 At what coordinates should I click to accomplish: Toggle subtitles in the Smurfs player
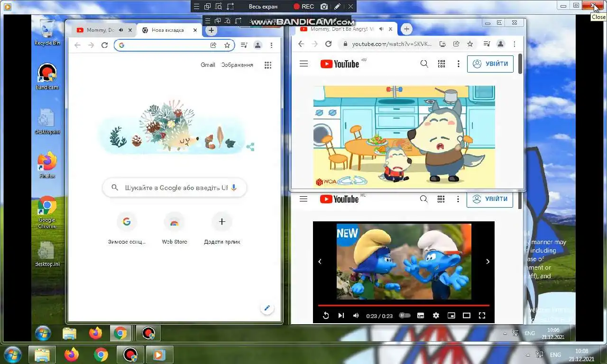point(420,316)
